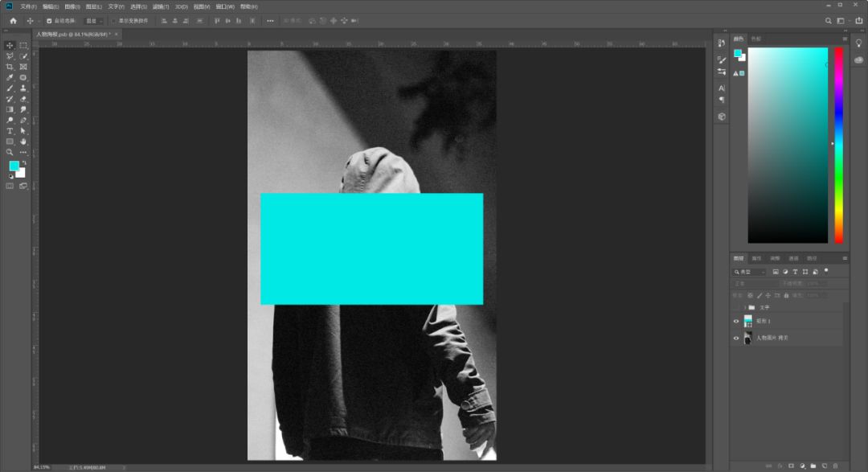Select the Zoom tool in toolbox
Image resolution: width=868 pixels, height=472 pixels.
point(10,152)
